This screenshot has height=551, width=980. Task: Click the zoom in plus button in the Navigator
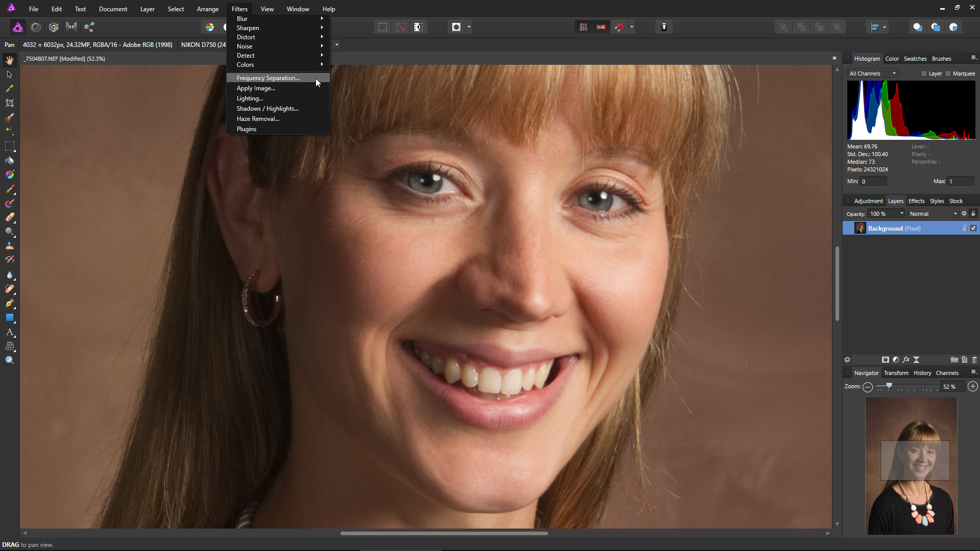[x=973, y=387]
